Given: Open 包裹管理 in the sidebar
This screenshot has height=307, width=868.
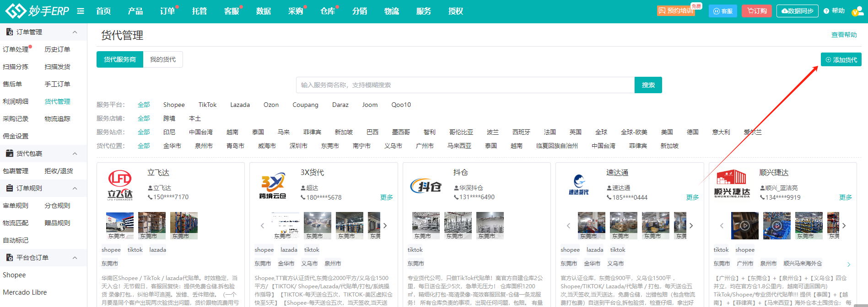Looking at the screenshot, I should coord(16,171).
